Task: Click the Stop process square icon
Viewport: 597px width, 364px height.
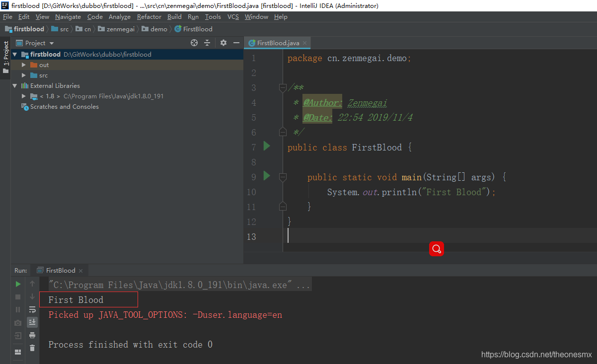Action: (18, 297)
